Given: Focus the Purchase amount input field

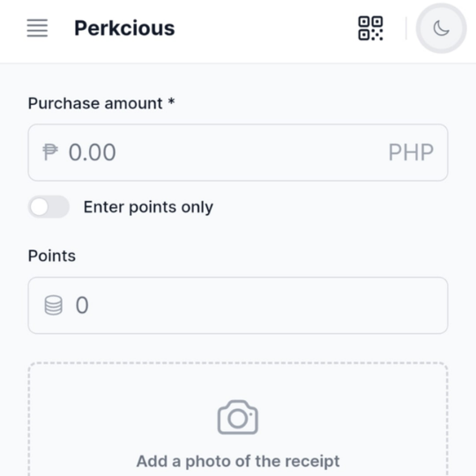Looking at the screenshot, I should [x=238, y=152].
